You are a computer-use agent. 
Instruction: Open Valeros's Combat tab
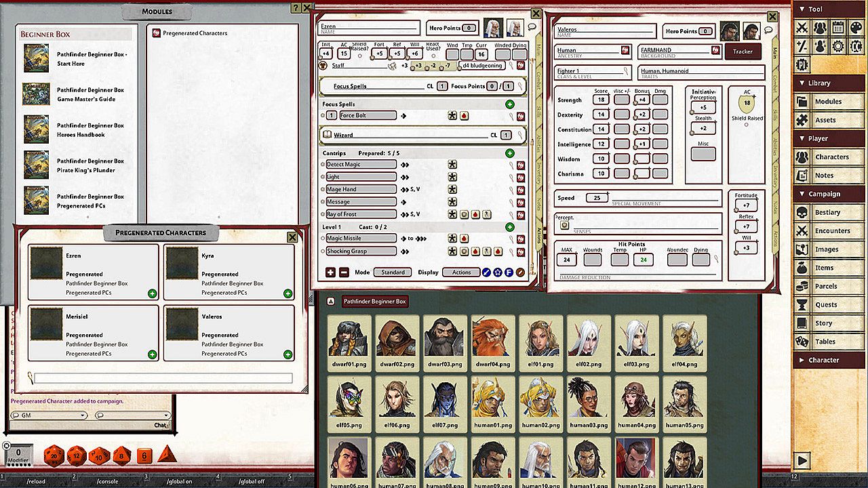tap(775, 83)
